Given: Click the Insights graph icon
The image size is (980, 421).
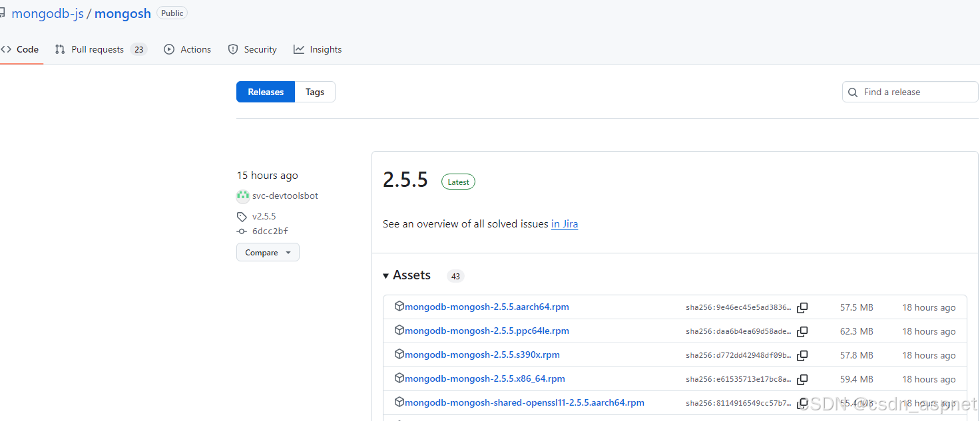Looking at the screenshot, I should (299, 49).
